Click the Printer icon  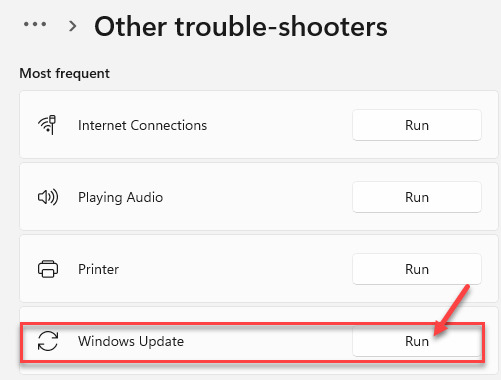[x=48, y=269]
